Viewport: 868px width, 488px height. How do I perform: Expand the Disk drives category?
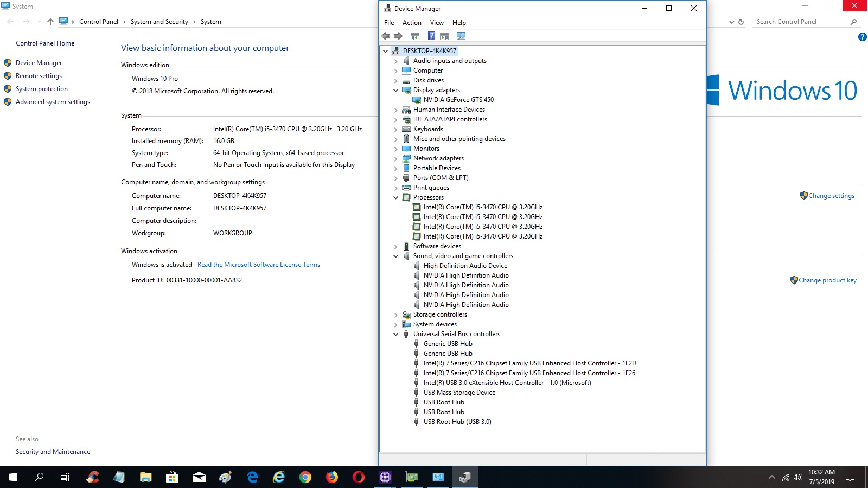coord(396,81)
